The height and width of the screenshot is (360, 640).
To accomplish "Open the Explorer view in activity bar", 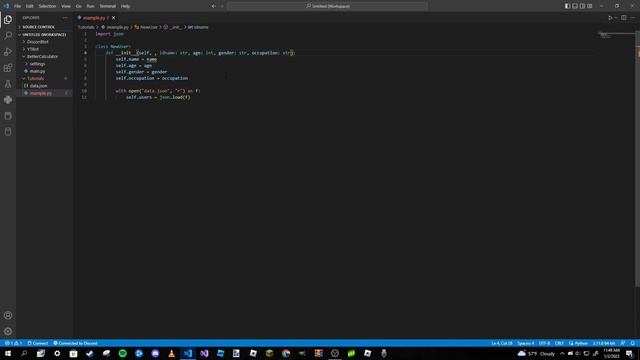I will 8,20.
